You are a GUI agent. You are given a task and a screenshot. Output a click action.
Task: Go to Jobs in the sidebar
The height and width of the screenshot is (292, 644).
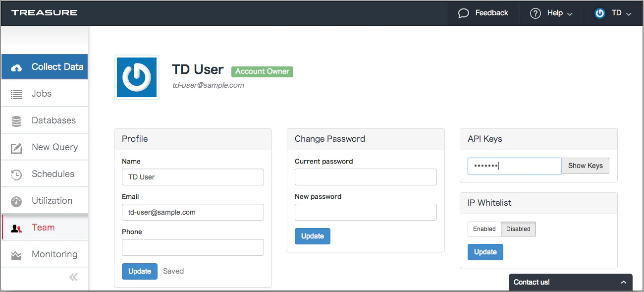coord(45,94)
